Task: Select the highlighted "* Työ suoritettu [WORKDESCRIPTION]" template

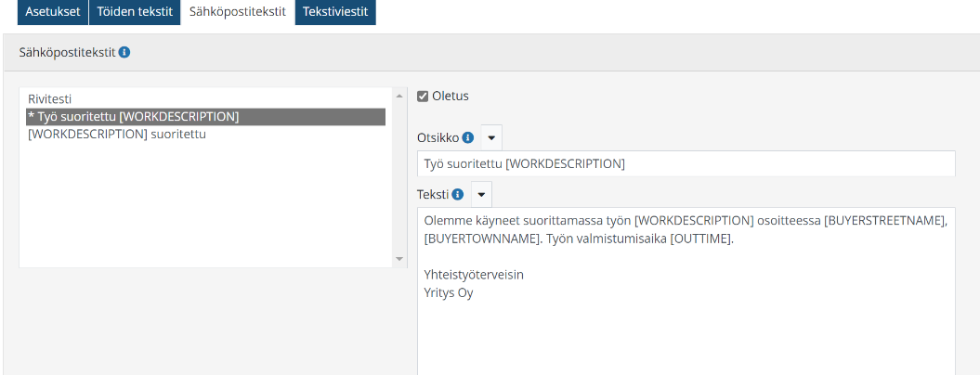Action: tap(134, 117)
